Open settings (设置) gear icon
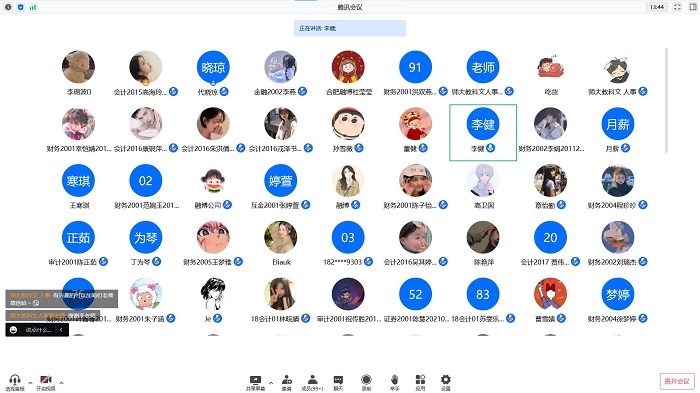Screen dimensions: 700x393 click(x=446, y=382)
